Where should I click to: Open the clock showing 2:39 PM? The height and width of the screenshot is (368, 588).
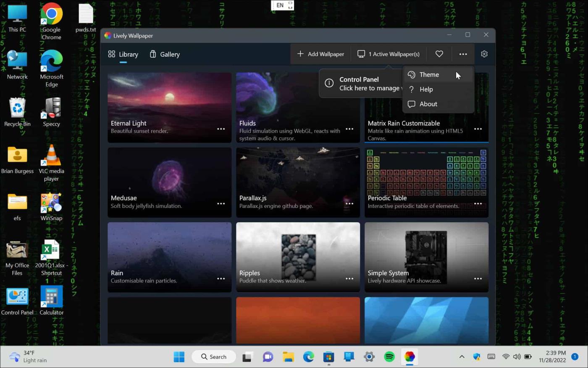553,357
